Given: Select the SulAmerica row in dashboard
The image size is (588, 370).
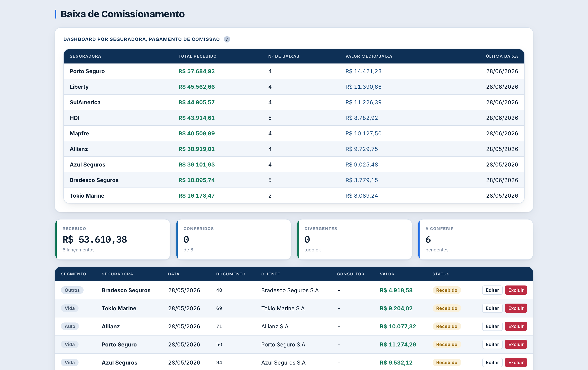Looking at the screenshot, I should (294, 102).
